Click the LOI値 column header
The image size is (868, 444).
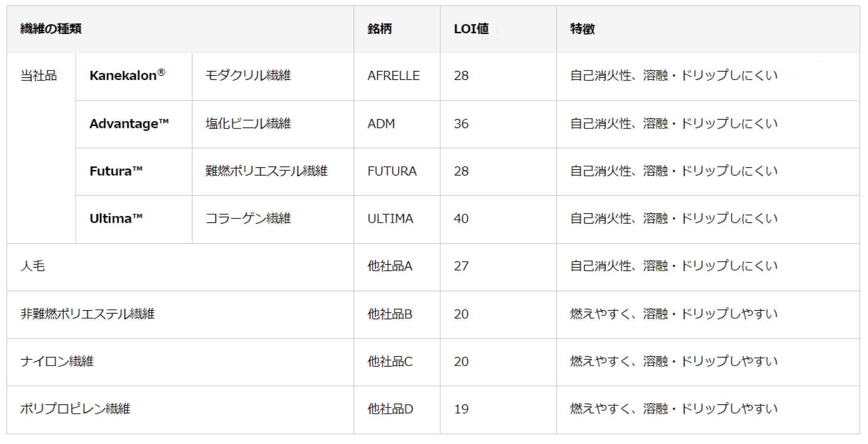tap(471, 29)
